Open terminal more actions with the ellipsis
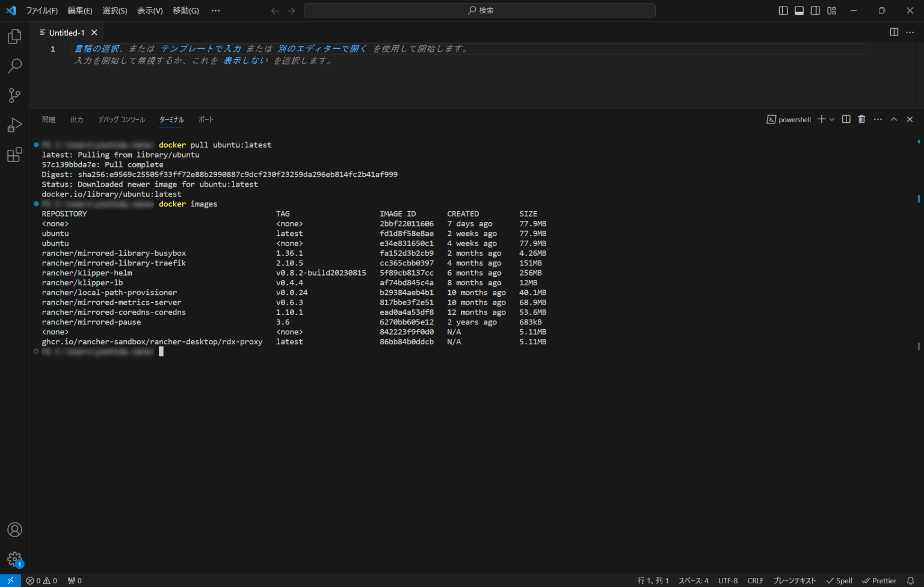 (x=878, y=119)
